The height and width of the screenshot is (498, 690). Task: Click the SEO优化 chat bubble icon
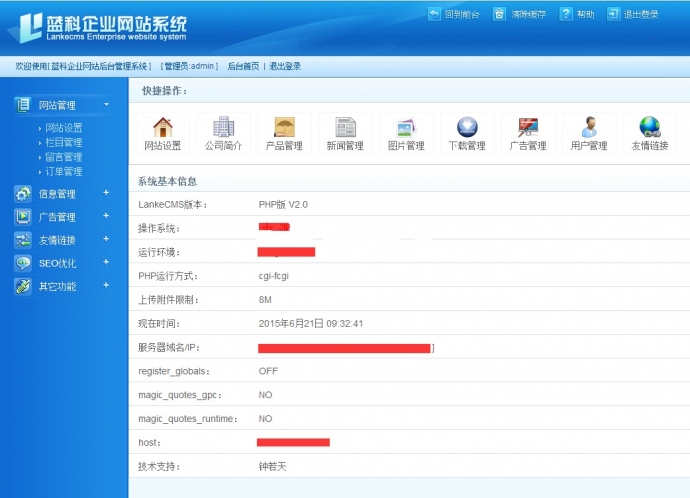[x=23, y=263]
